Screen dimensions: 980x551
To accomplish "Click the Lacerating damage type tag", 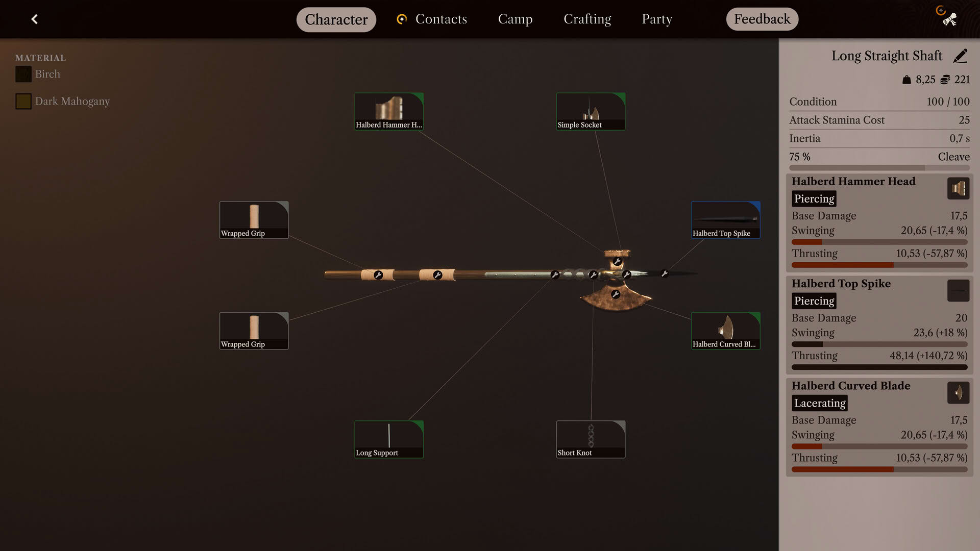I will tap(820, 403).
